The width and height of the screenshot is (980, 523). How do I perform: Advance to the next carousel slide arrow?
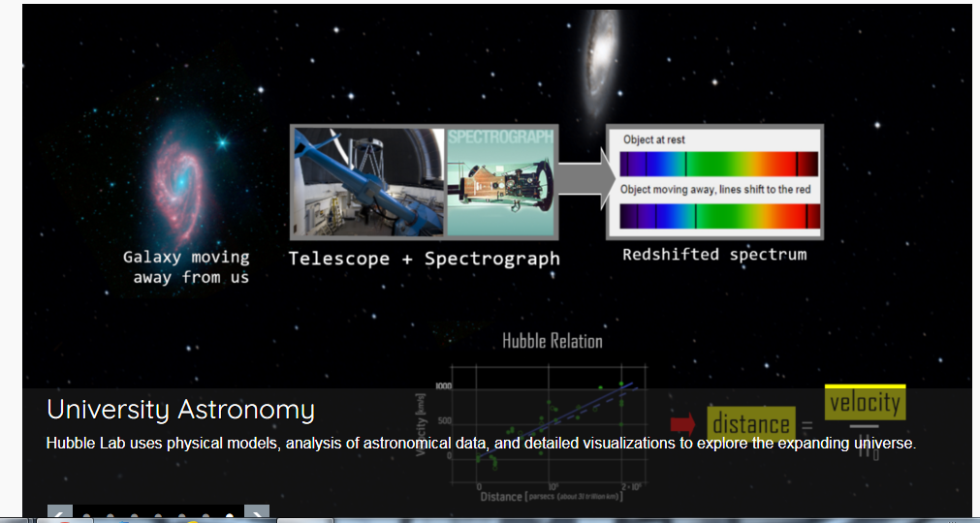pos(257,512)
